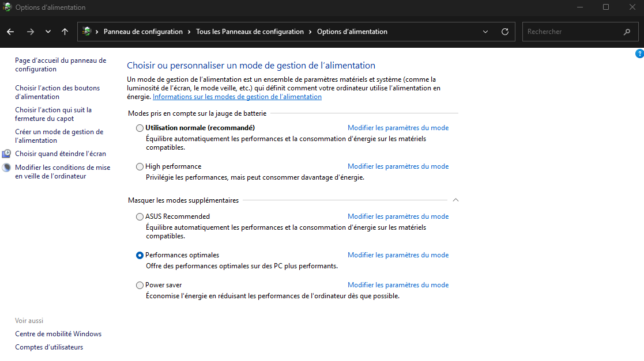Expand the address bar history dropdown

point(485,32)
